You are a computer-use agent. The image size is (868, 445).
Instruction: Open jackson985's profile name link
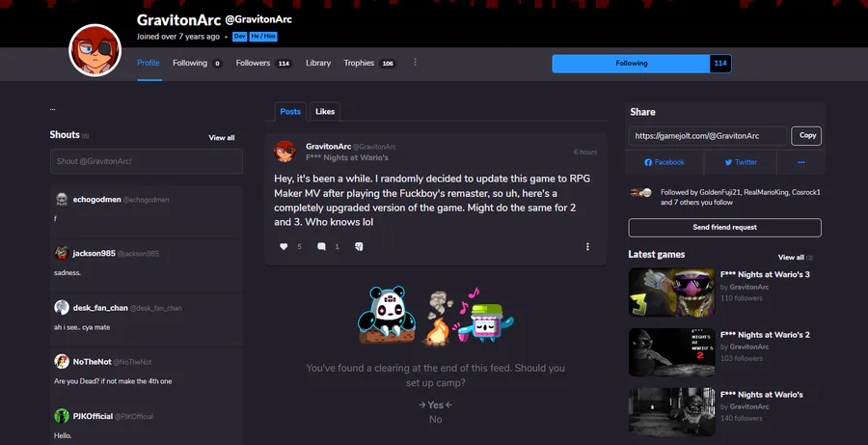tap(95, 253)
